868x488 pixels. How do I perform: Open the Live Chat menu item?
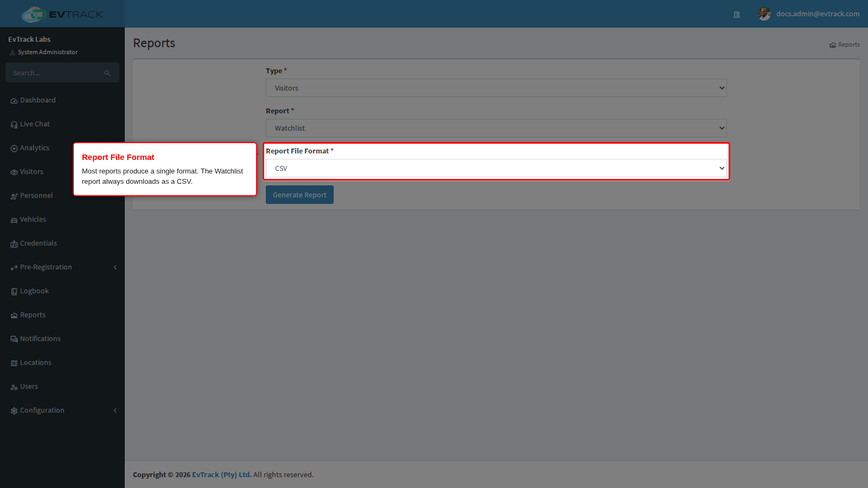[x=62, y=124]
